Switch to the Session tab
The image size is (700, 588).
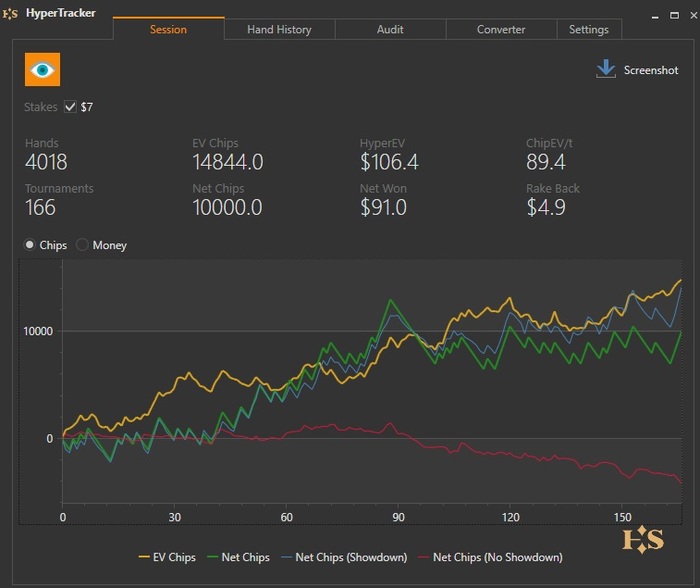[x=168, y=29]
